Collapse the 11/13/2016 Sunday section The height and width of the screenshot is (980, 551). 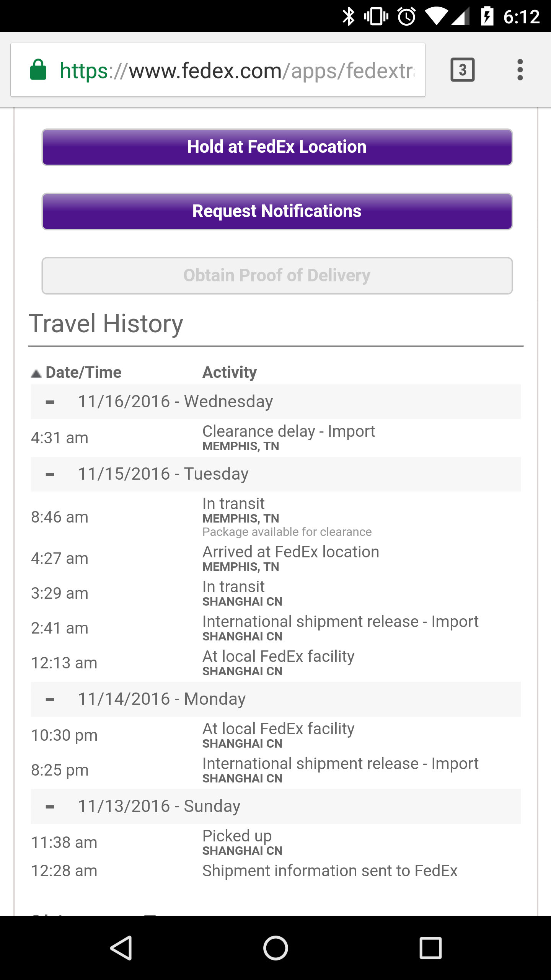tap(50, 807)
